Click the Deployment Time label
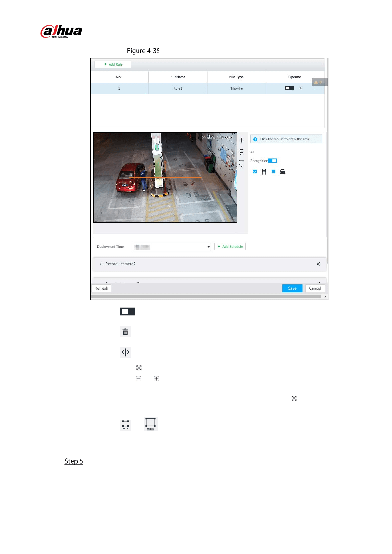The width and height of the screenshot is (392, 554). [x=110, y=247]
